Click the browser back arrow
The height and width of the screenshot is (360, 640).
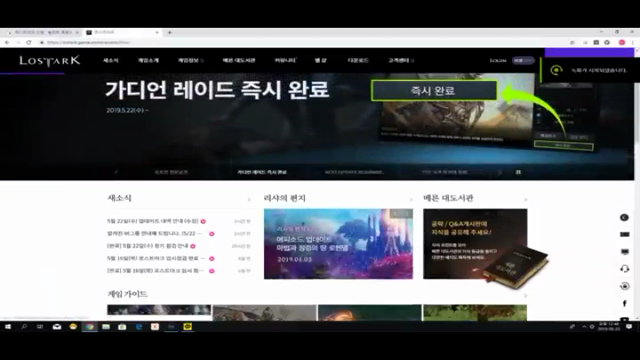click(7, 42)
